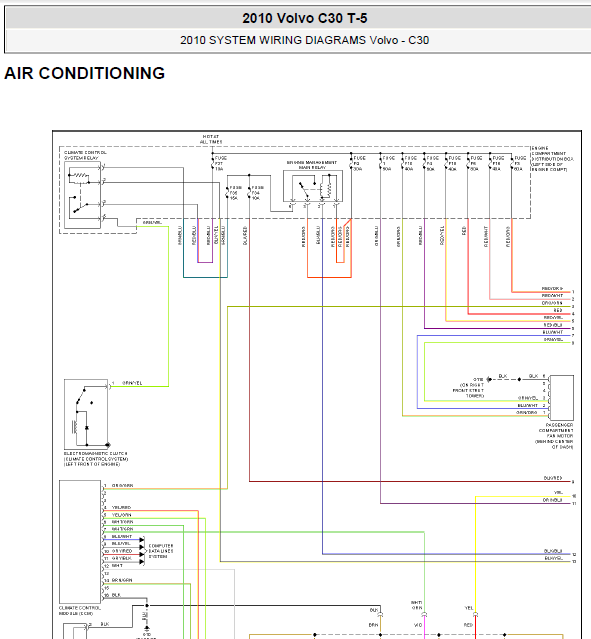Click the "WHT/GRN" label near the bottom connectors
Viewport: 591px width, 639px height.
(416, 605)
